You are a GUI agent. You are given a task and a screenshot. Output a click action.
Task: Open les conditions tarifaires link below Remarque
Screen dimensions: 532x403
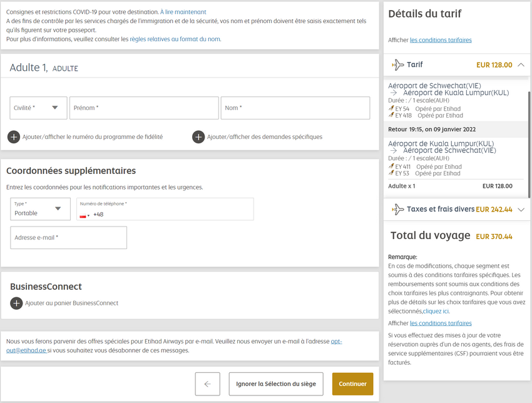[441, 324]
